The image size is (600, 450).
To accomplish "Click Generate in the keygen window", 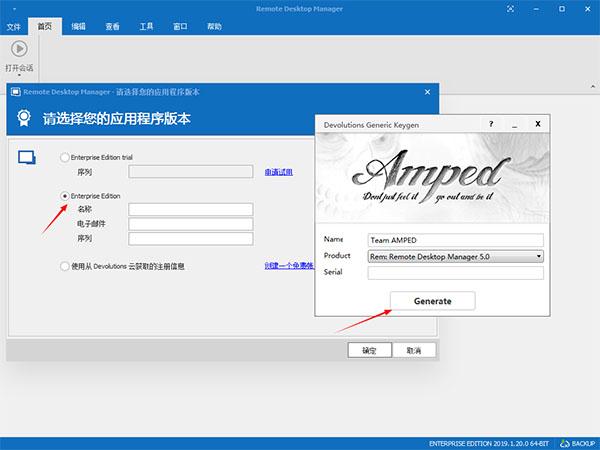I will pyautogui.click(x=432, y=301).
